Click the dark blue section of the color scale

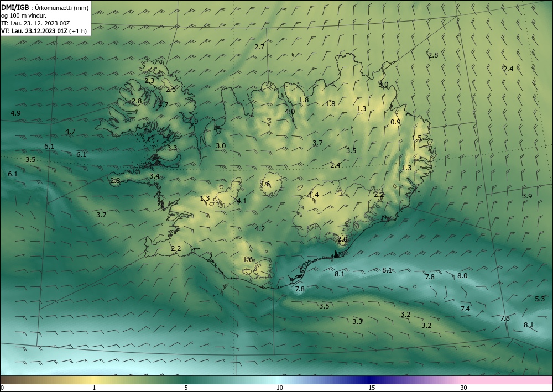371,380
